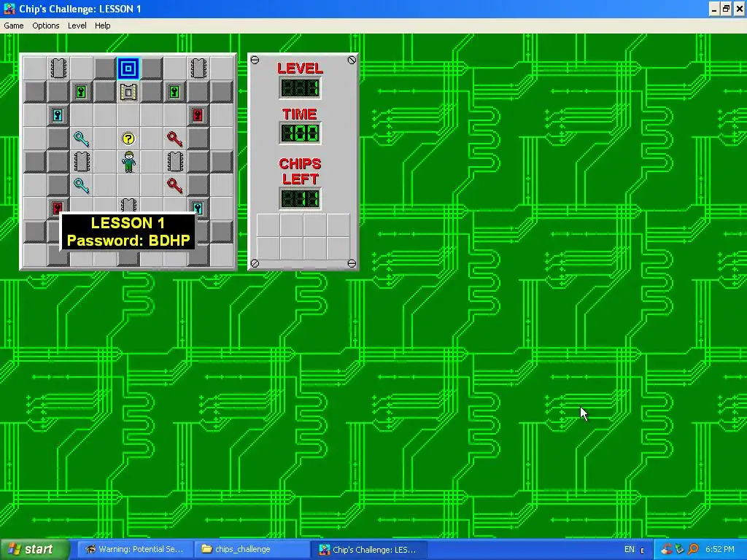The height and width of the screenshot is (560, 747).
Task: Click the Chip's Challenge title bar icon
Action: (9, 9)
